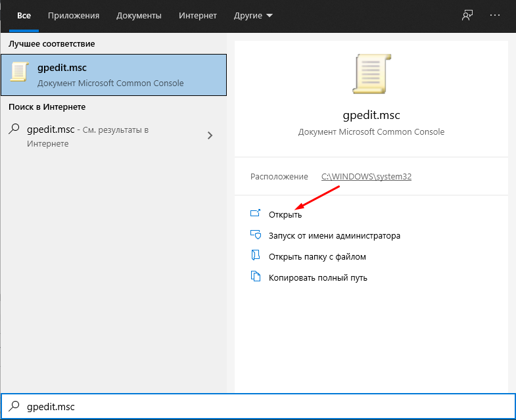This screenshot has width=516, height=420.
Task: Click the search input field with gpedit.msc
Action: pyautogui.click(x=258, y=406)
